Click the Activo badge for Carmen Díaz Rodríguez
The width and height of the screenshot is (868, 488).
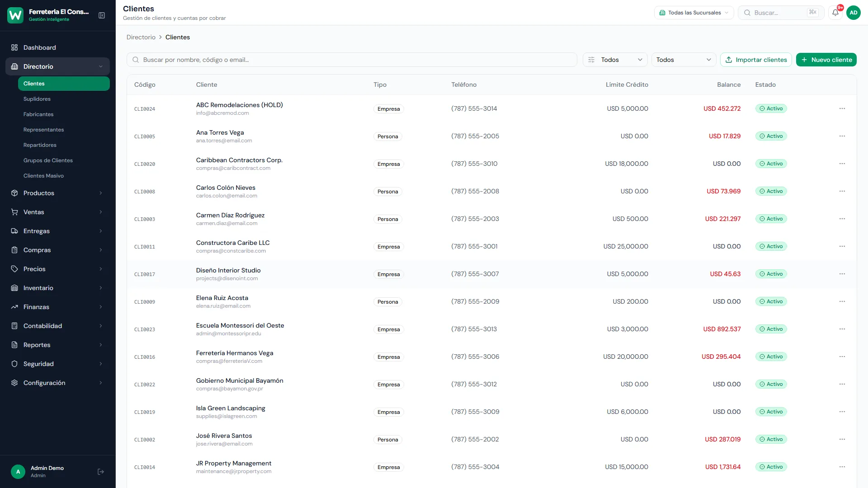(771, 219)
